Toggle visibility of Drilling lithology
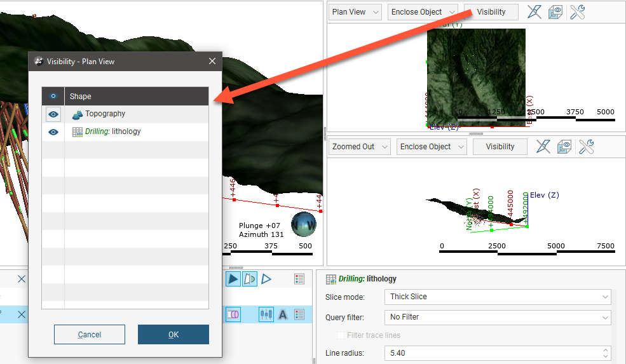The height and width of the screenshot is (364, 626). pos(53,132)
